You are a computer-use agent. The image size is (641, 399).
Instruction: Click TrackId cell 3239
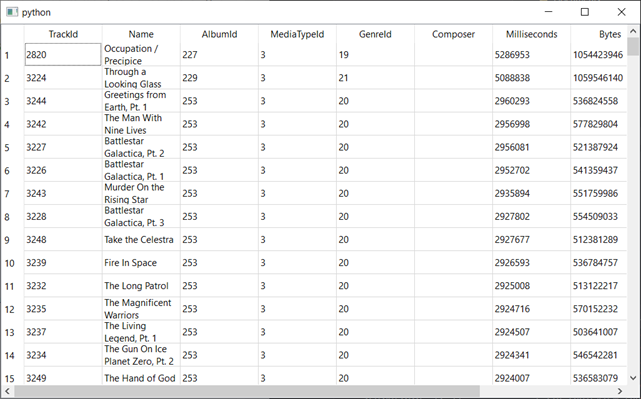click(x=63, y=263)
